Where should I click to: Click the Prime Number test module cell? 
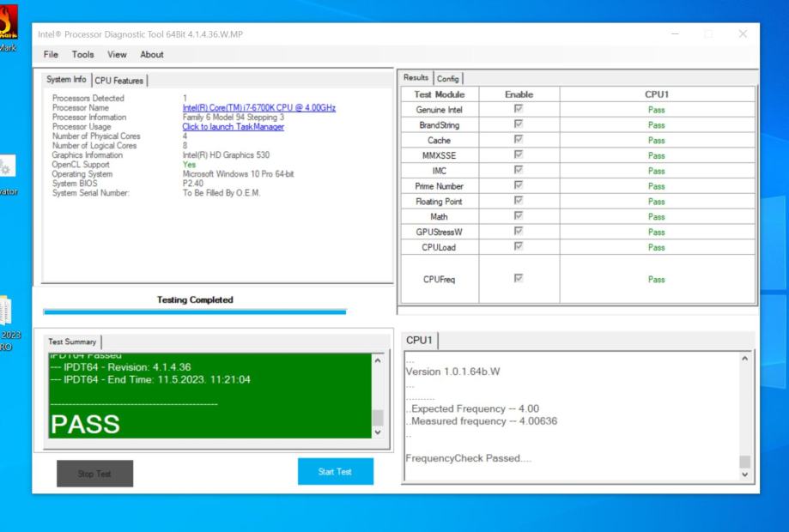pyautogui.click(x=439, y=186)
